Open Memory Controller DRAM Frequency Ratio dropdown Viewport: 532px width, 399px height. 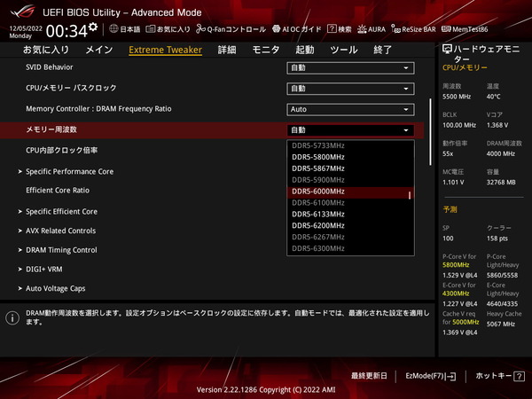350,109
